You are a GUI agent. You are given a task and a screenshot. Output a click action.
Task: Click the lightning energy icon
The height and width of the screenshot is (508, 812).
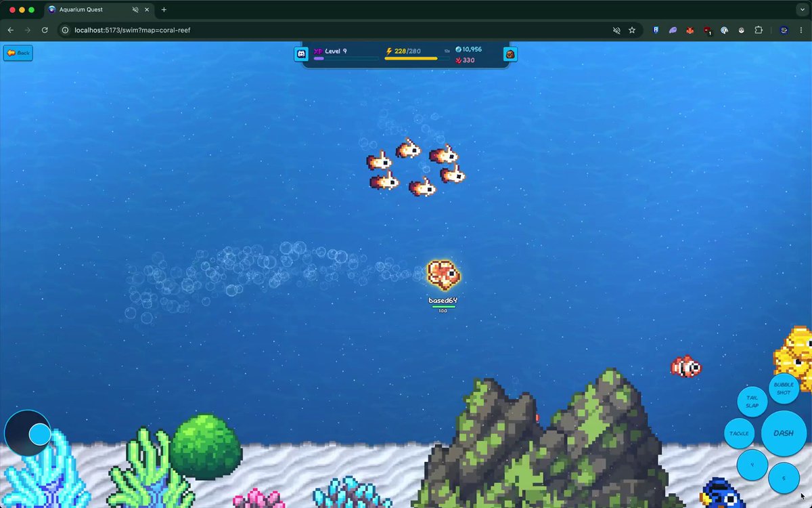(388, 51)
